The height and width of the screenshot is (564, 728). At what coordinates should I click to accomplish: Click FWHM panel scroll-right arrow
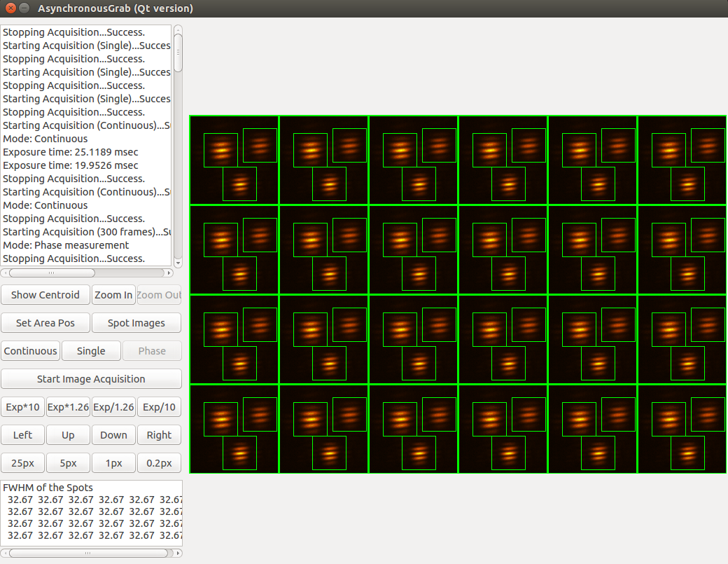click(x=178, y=553)
